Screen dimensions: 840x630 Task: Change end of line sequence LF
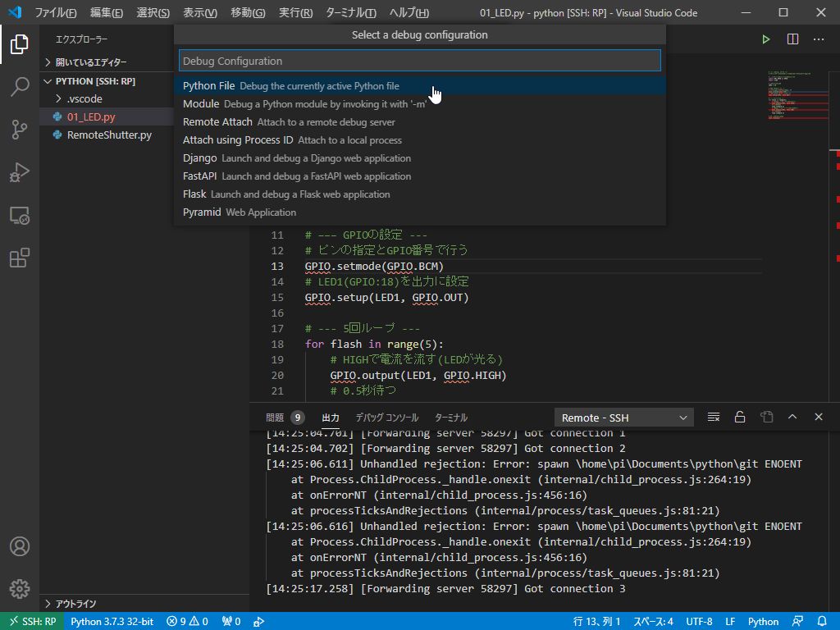729,622
